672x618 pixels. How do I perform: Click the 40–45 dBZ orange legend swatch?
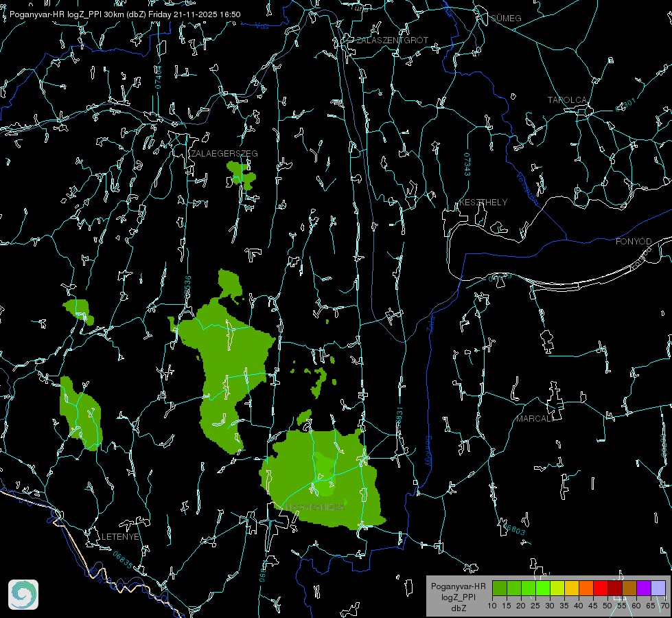click(586, 588)
